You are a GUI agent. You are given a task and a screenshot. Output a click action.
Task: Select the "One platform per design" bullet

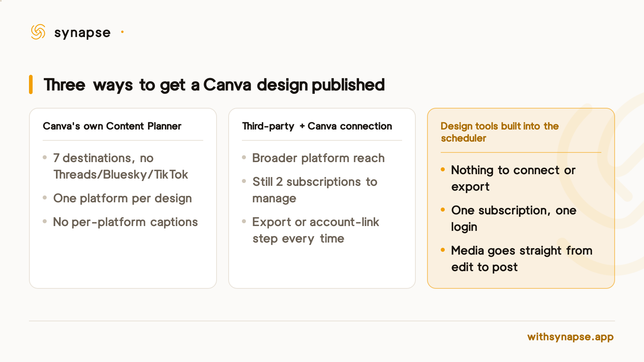point(122,198)
